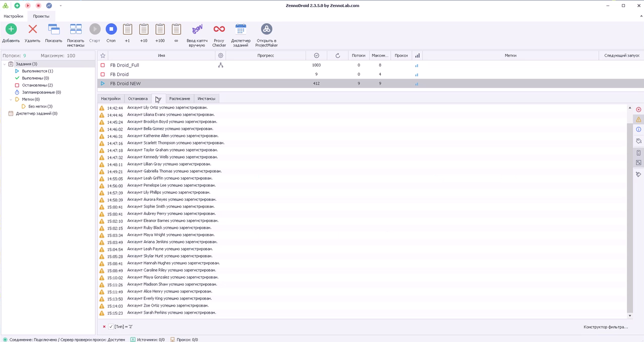Image resolution: width=644 pixels, height=342 pixels.
Task: Open Proxy Checker from the toolbar
Action: pyautogui.click(x=219, y=30)
